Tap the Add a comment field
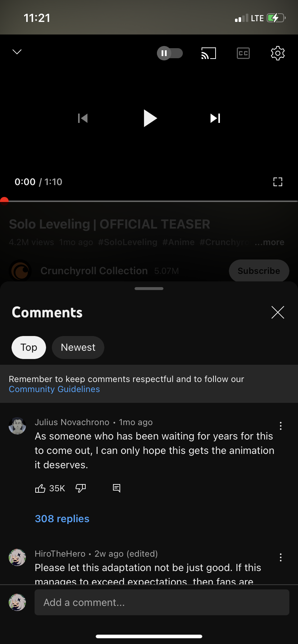298x644 pixels. tap(162, 602)
